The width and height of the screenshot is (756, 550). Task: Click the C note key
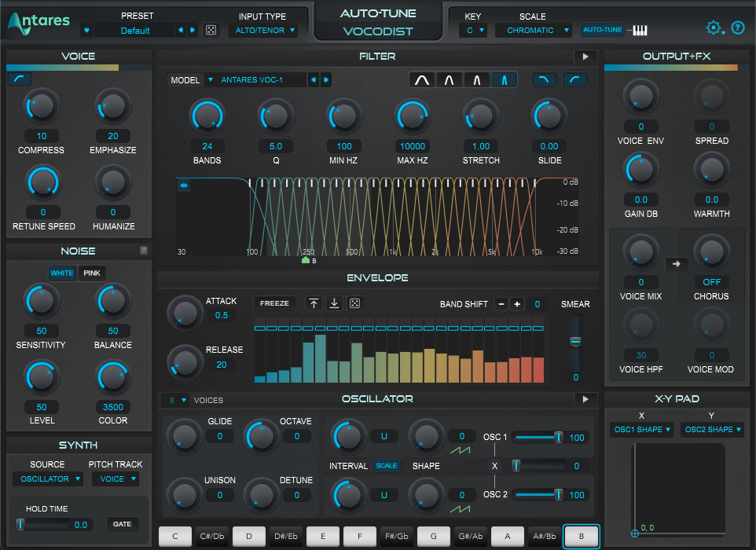click(x=175, y=536)
